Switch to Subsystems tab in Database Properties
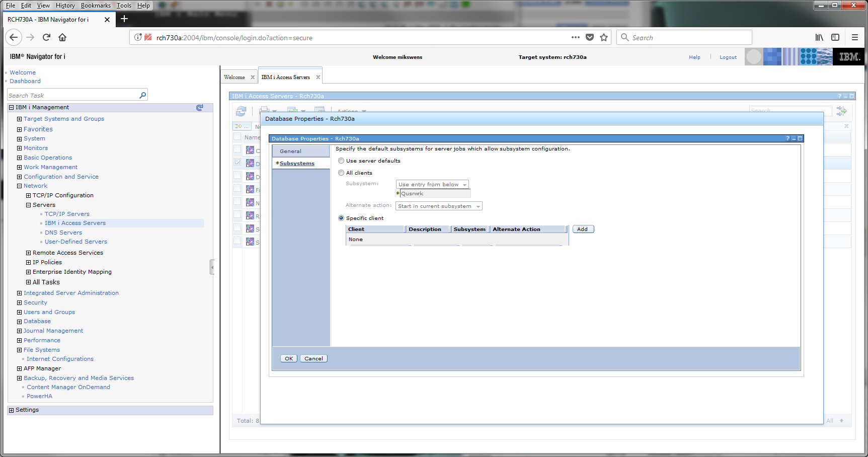The height and width of the screenshot is (457, 868). 297,163
